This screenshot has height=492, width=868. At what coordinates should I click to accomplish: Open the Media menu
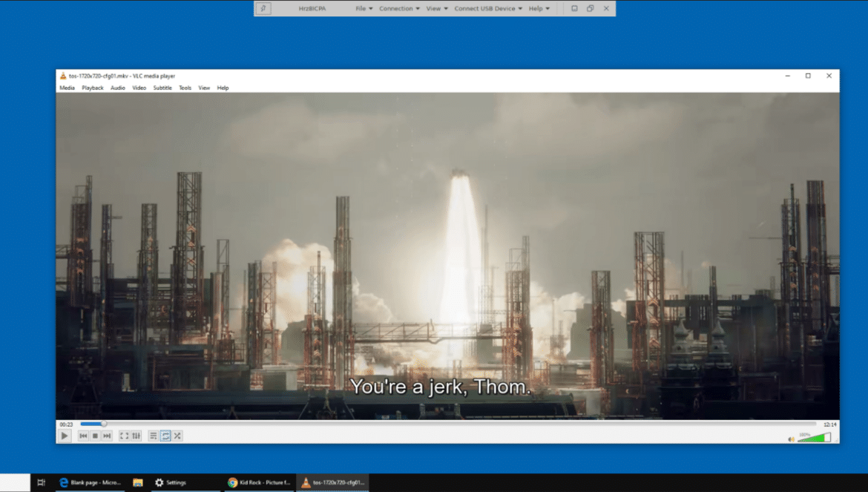point(67,88)
